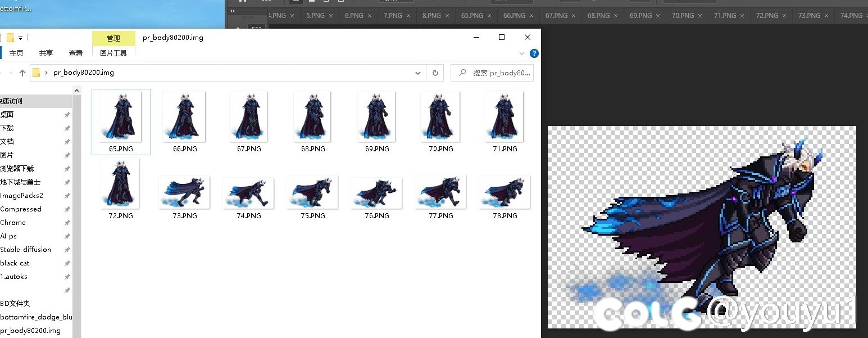Open the 图片工具 ribbon tab
This screenshot has width=868, height=338.
tap(113, 53)
